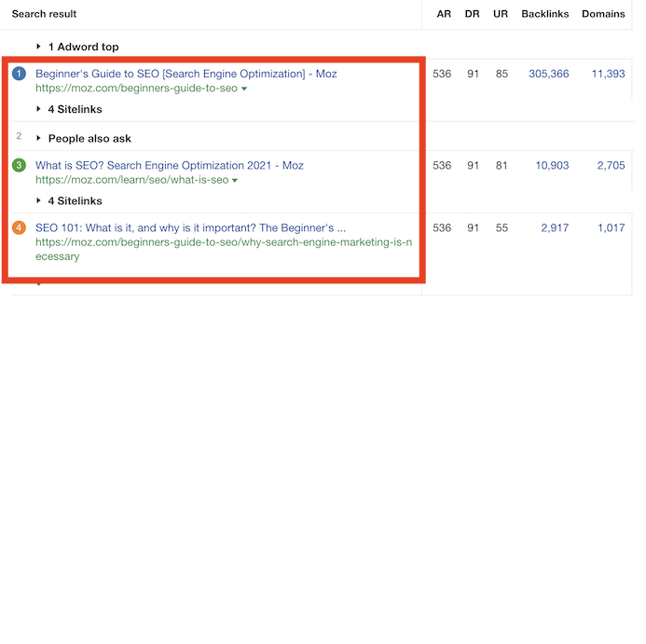The image size is (646, 644).
Task: Click the green position 3 badge
Action: 19,165
